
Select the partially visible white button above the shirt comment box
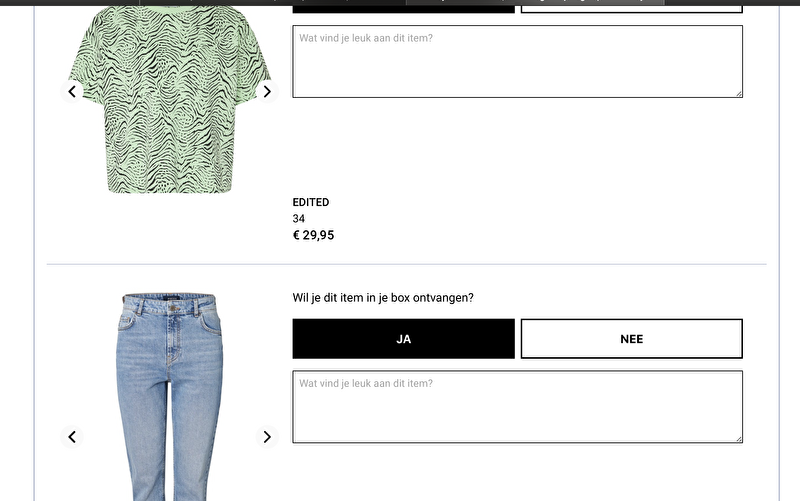click(x=632, y=9)
